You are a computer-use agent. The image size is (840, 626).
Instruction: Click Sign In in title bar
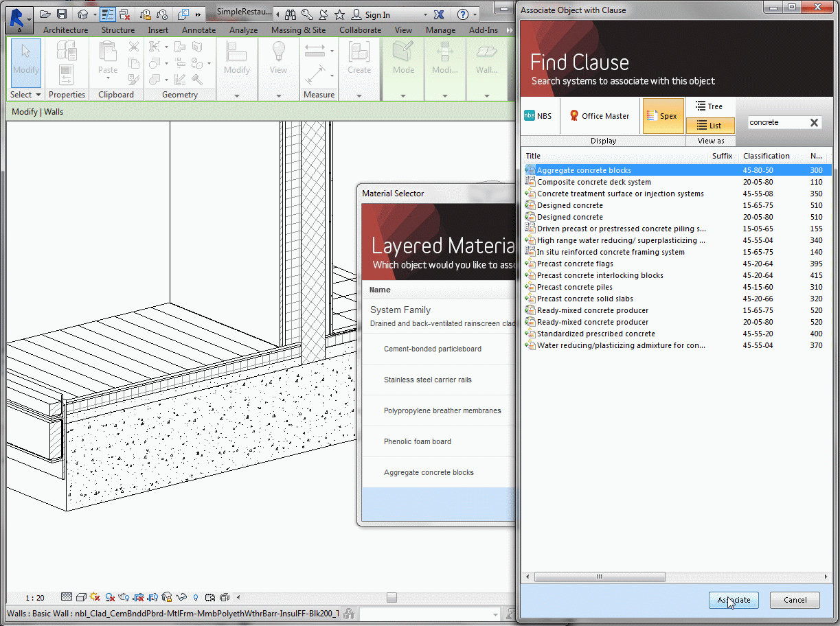coord(377,15)
